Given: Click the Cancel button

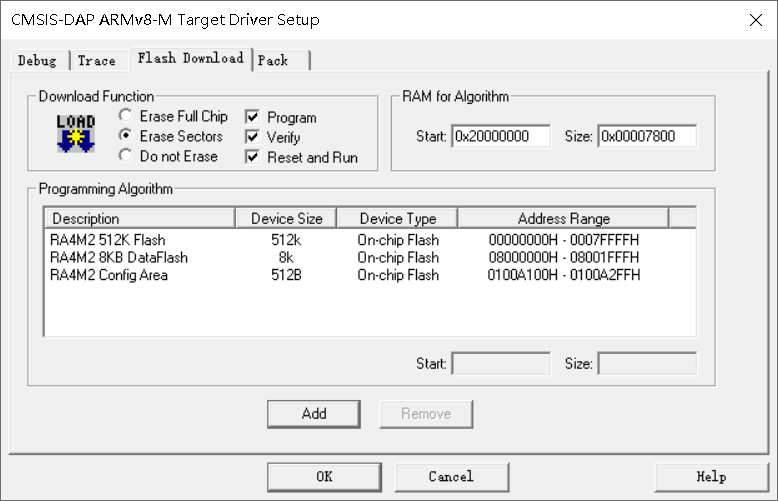Looking at the screenshot, I should [x=452, y=477].
